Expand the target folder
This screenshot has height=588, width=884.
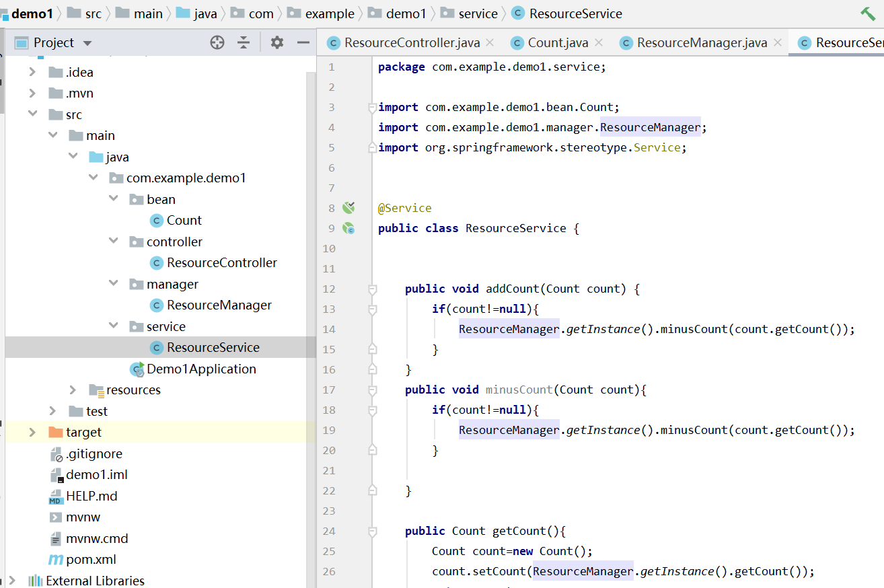point(32,432)
